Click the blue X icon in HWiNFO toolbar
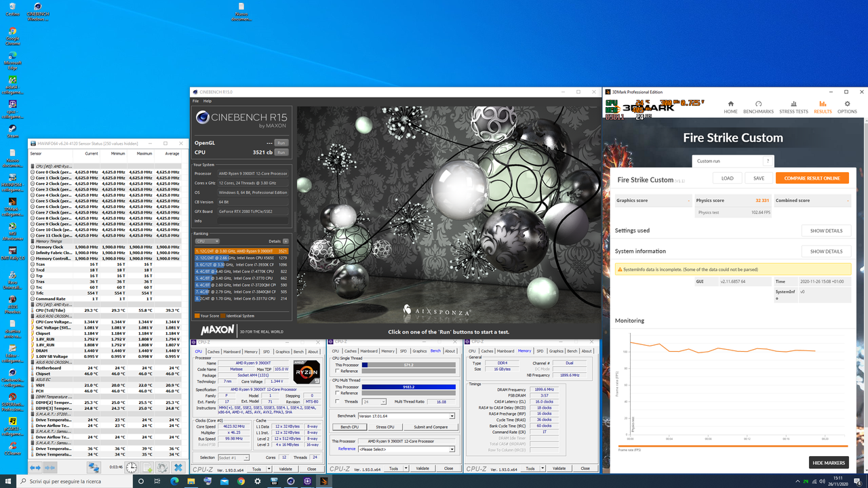868x488 pixels. click(178, 467)
